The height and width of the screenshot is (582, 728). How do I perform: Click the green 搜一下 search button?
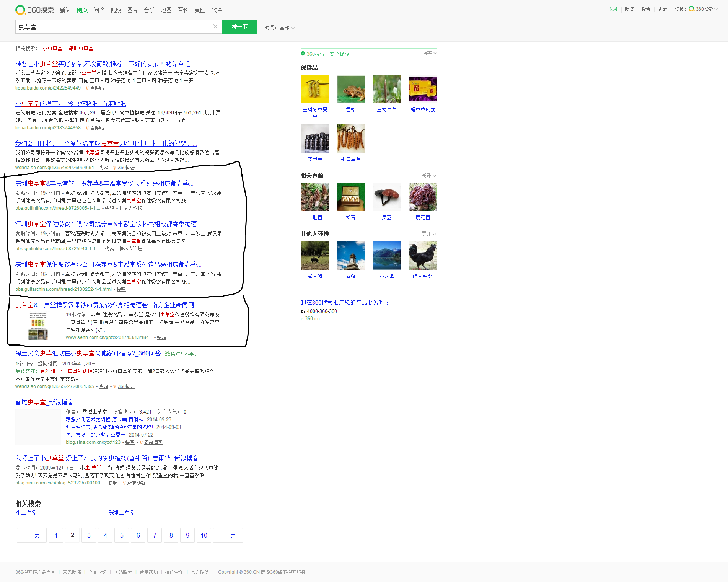[239, 27]
